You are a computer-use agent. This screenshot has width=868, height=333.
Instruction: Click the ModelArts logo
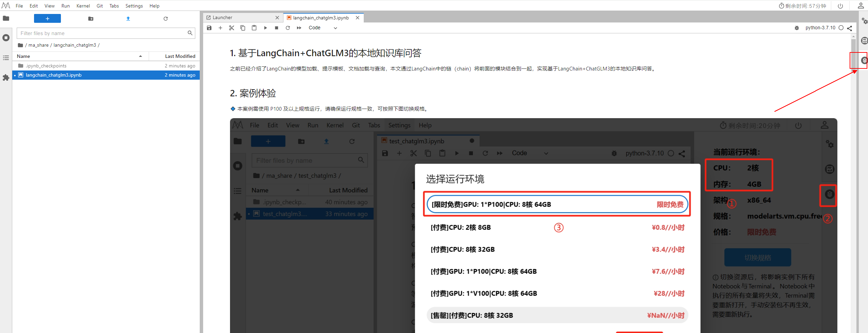coord(6,5)
